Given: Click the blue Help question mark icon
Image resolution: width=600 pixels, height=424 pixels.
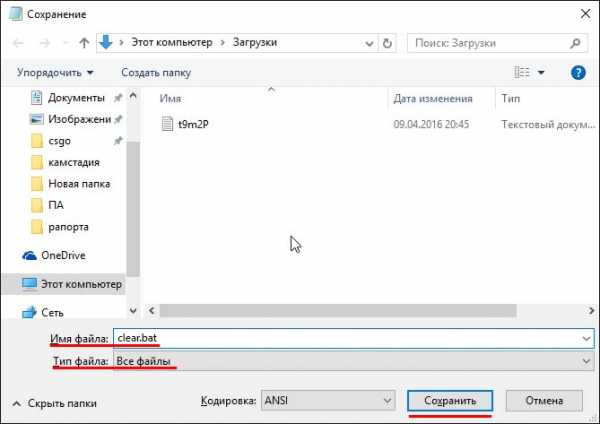Looking at the screenshot, I should tap(577, 73).
